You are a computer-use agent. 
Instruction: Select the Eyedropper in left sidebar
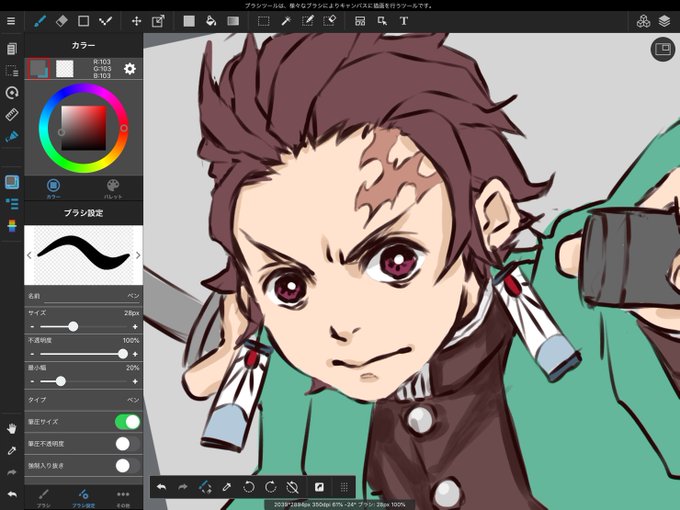[x=12, y=451]
